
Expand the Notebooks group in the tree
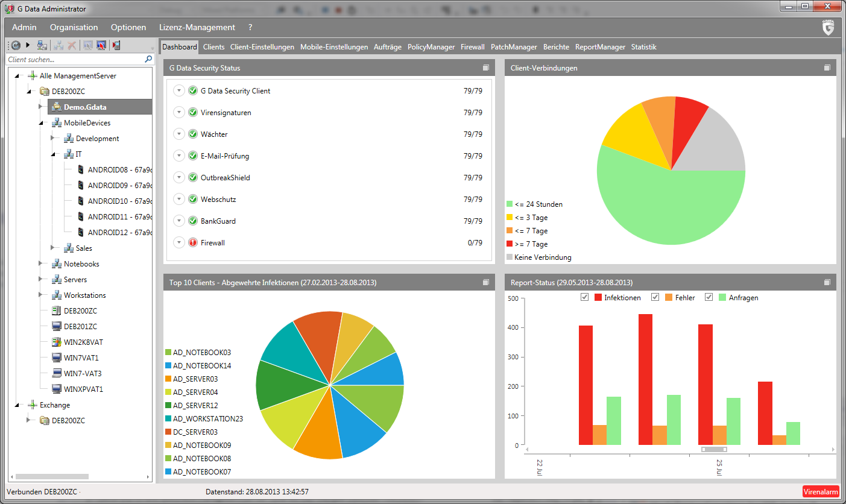(x=41, y=263)
